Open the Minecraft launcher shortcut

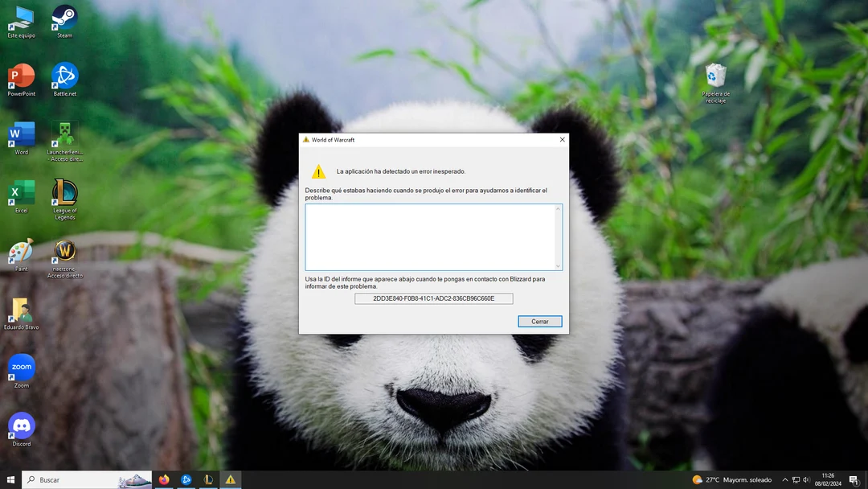tap(63, 133)
